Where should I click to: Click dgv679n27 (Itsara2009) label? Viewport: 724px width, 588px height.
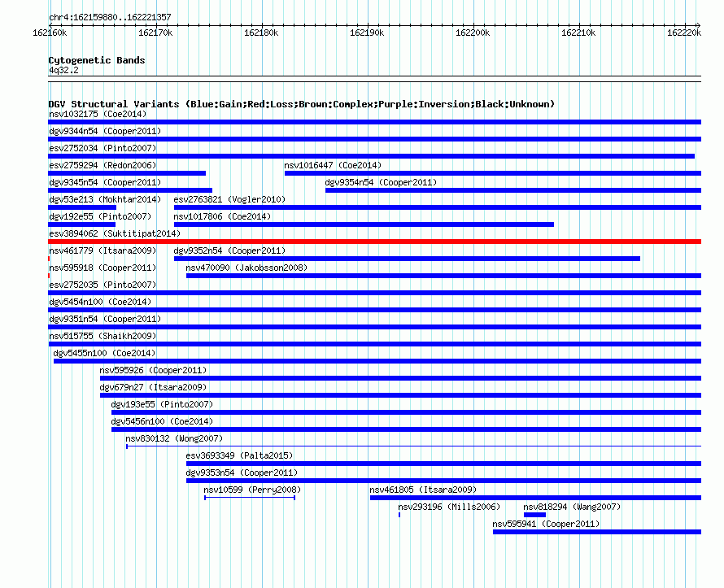pos(153,387)
